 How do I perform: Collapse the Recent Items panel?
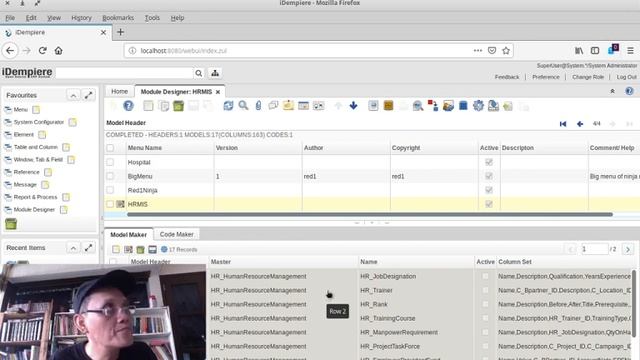[73, 248]
